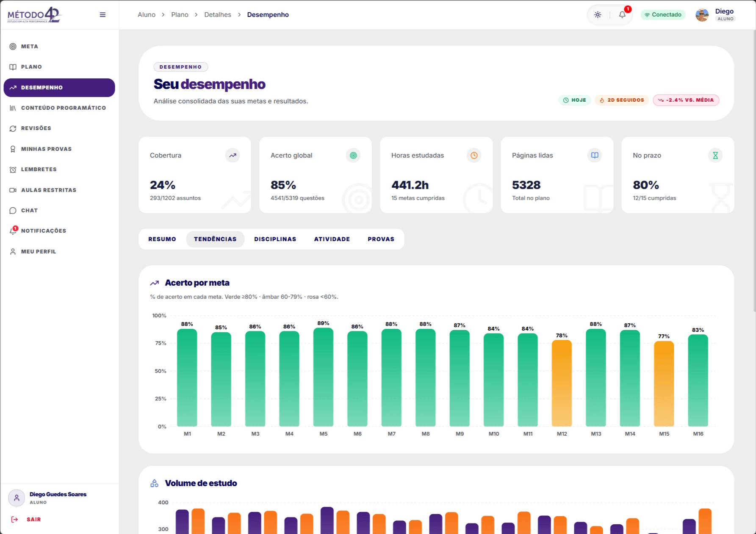The width and height of the screenshot is (756, 534).
Task: Click the Cobertura trend arrow icon
Action: [x=233, y=156]
